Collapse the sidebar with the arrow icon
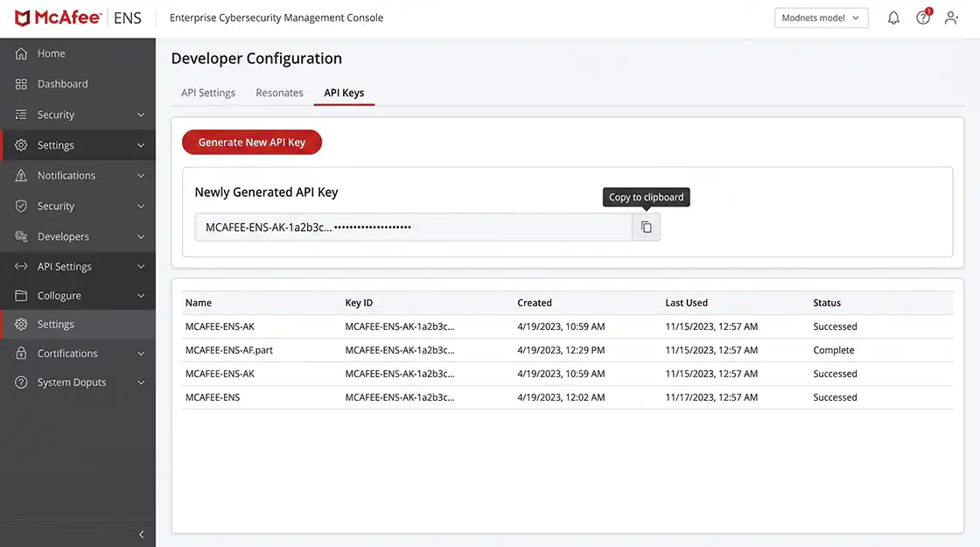Viewport: 980px width, 547px height. coord(141,535)
